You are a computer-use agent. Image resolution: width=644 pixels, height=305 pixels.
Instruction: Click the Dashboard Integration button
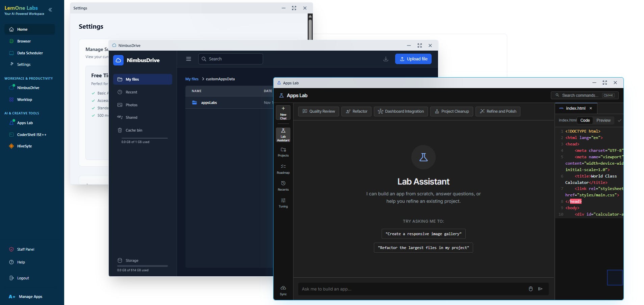click(401, 111)
